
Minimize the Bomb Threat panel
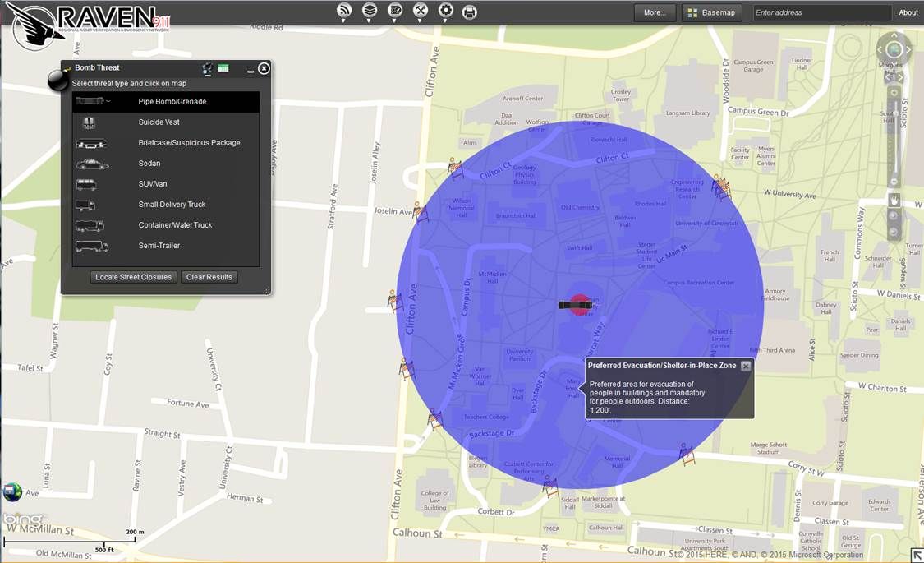(x=251, y=71)
